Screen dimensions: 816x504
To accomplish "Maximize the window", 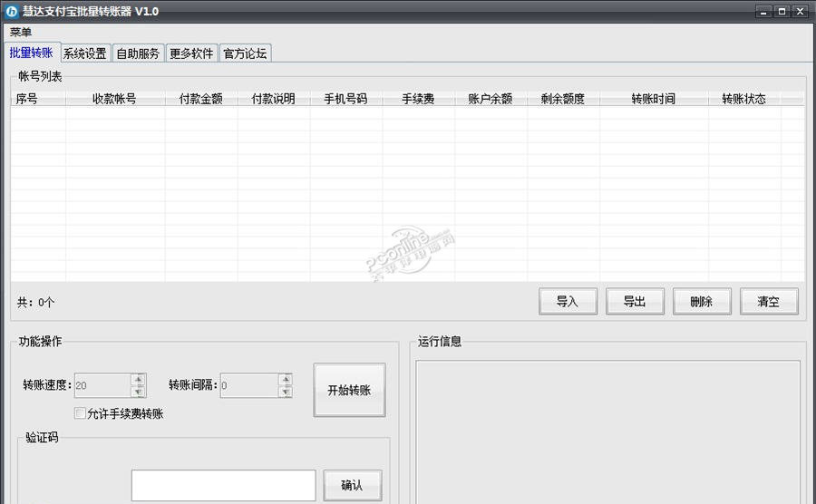I will (782, 12).
